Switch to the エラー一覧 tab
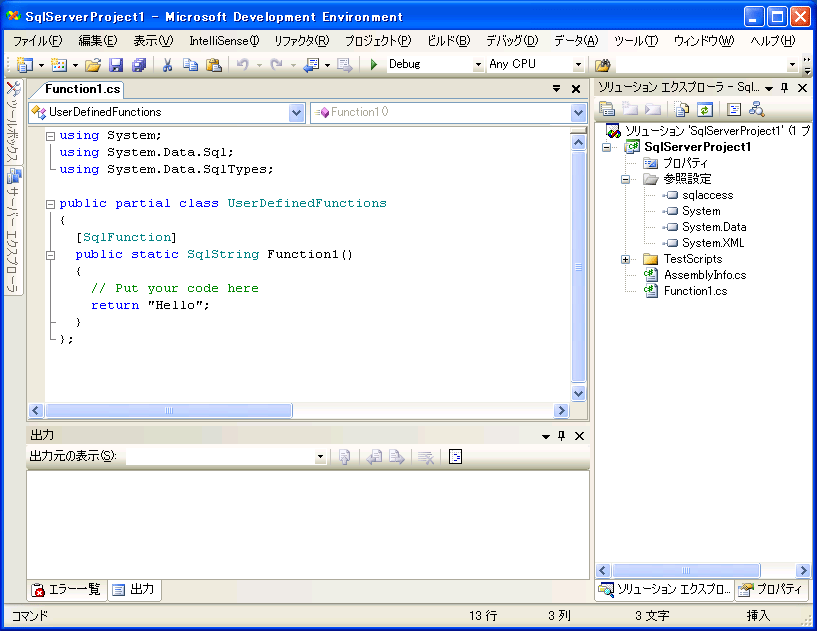The height and width of the screenshot is (631, 817). point(66,590)
